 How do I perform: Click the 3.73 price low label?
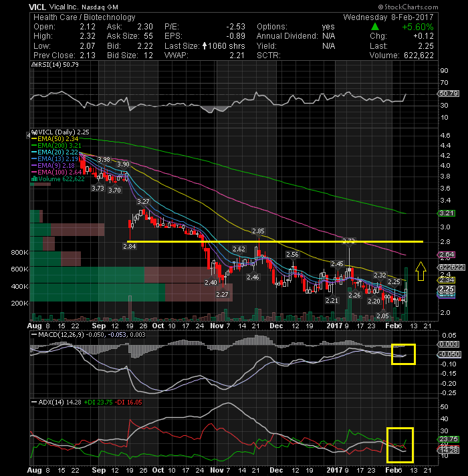click(98, 189)
